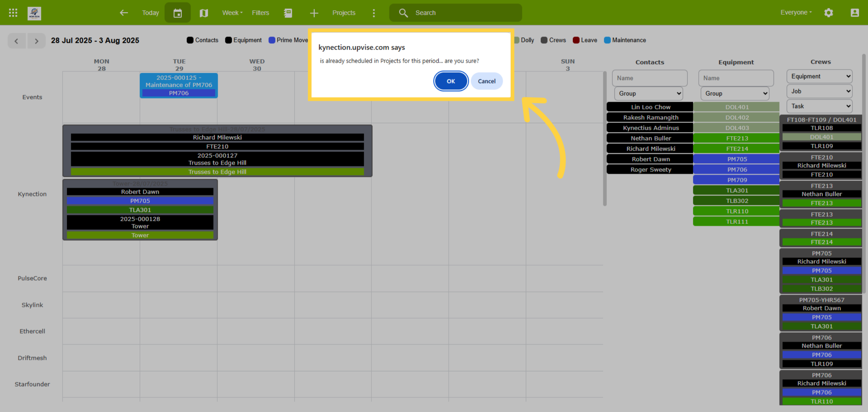Toggle the Prime Move legend filter
868x412 pixels.
click(288, 40)
